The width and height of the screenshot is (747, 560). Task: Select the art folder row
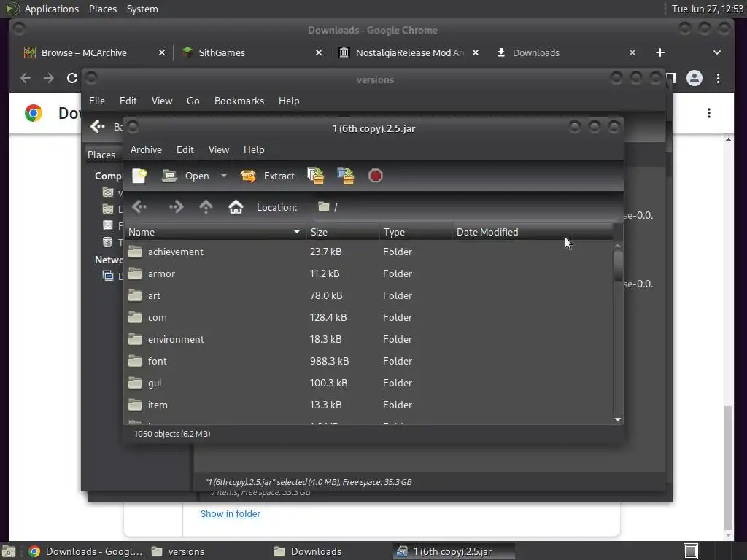(x=368, y=295)
